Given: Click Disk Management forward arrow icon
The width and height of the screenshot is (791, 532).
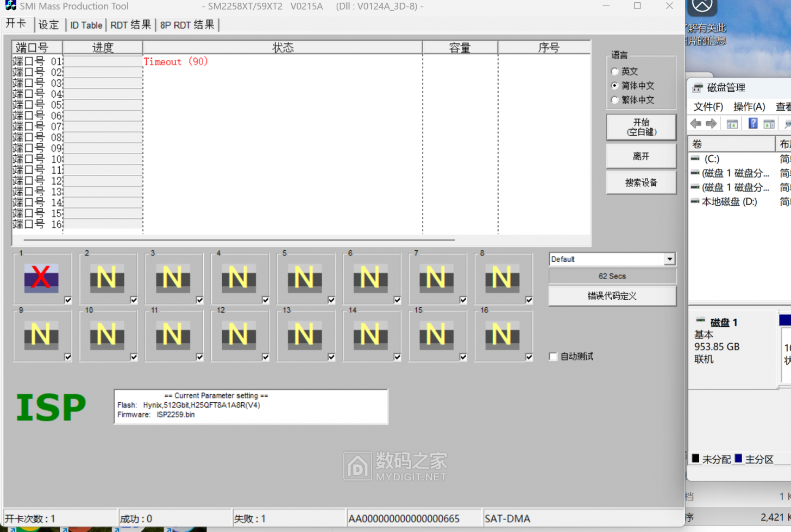Looking at the screenshot, I should [711, 124].
